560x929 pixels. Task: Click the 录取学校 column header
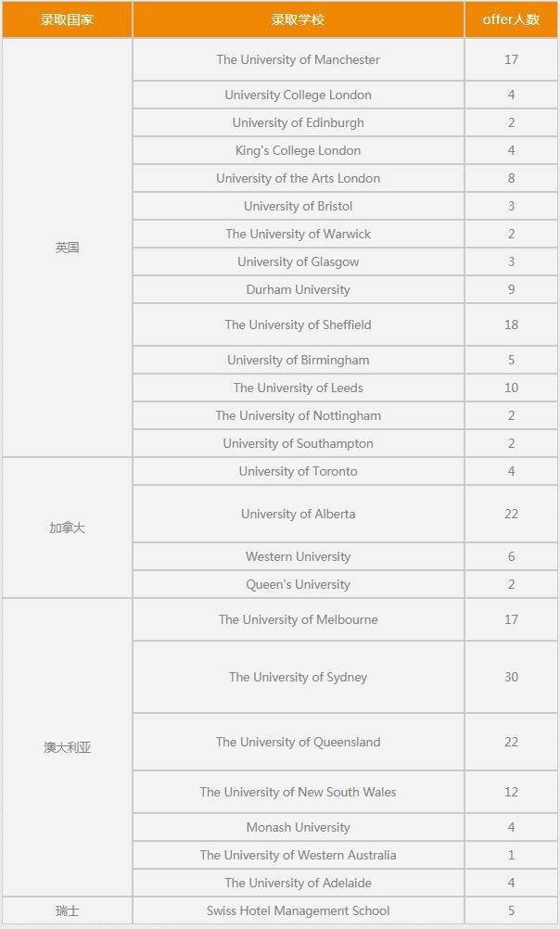(x=298, y=19)
